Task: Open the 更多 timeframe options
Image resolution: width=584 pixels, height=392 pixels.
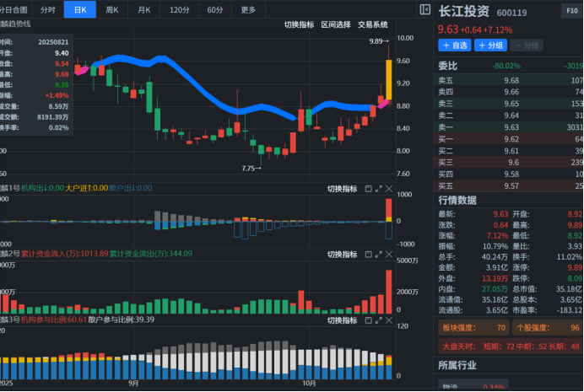Action: pyautogui.click(x=248, y=10)
